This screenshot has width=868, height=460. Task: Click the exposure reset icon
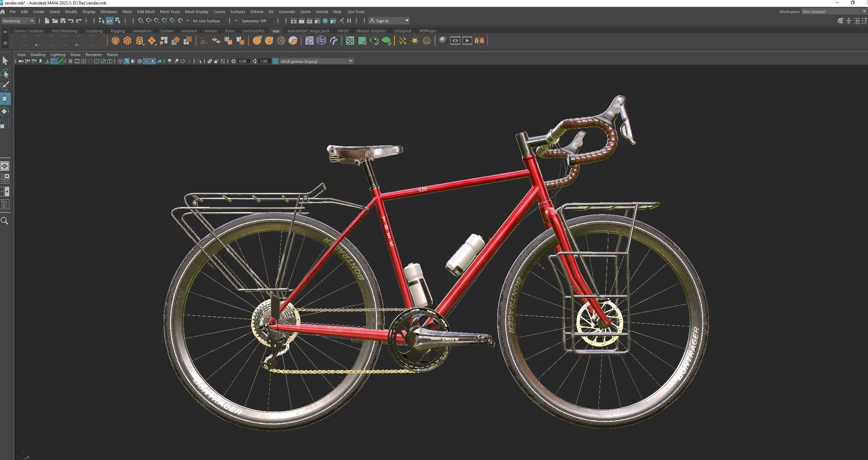(x=234, y=61)
